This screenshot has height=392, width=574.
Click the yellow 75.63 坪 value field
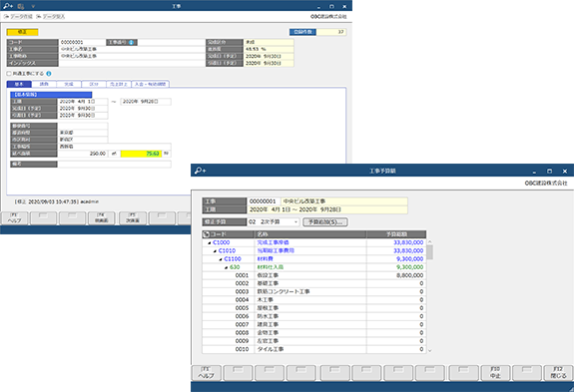pos(141,154)
